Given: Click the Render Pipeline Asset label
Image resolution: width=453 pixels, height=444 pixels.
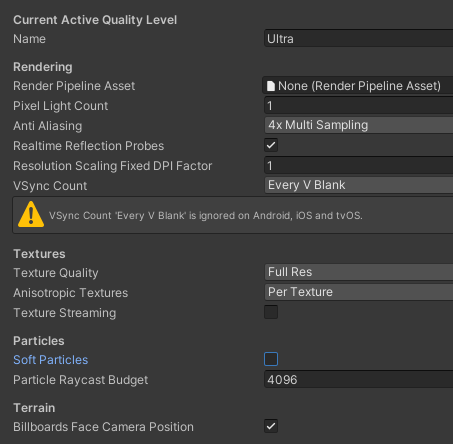Looking at the screenshot, I should (x=74, y=86).
